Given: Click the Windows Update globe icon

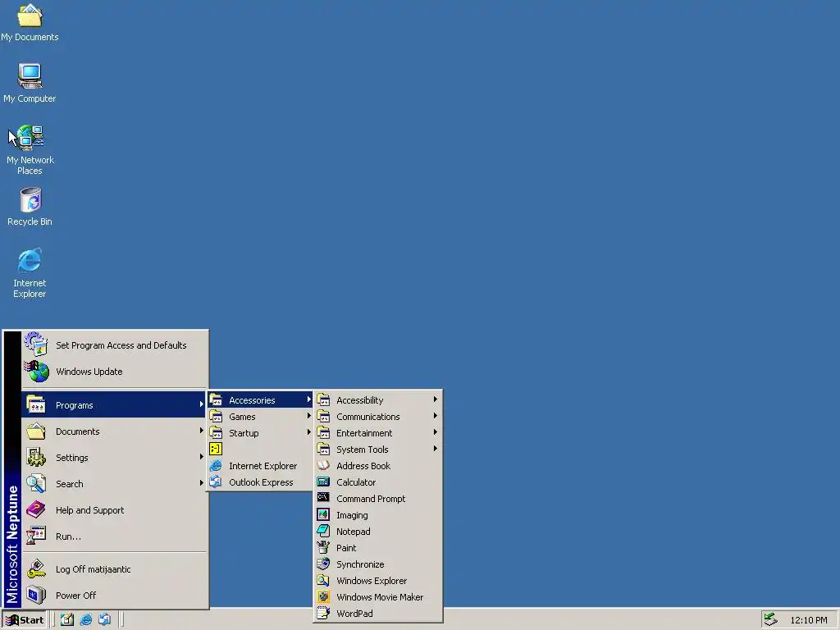Looking at the screenshot, I should pos(36,372).
